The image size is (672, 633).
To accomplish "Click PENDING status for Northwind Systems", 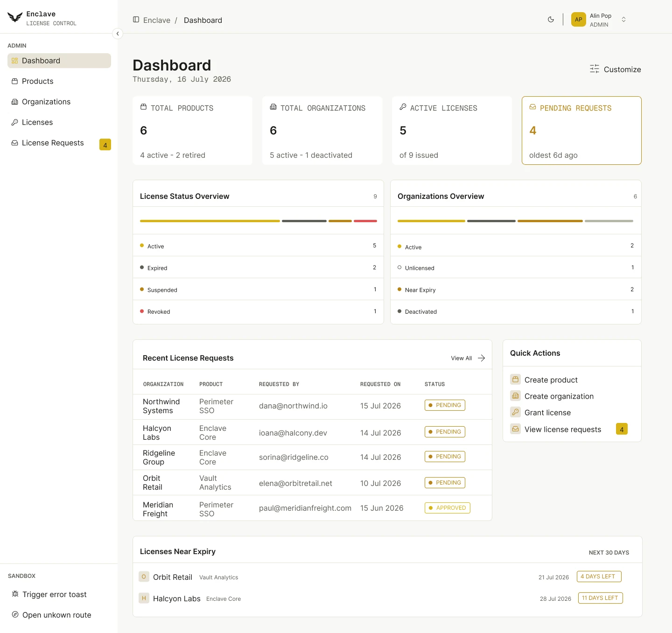I will click(x=445, y=405).
